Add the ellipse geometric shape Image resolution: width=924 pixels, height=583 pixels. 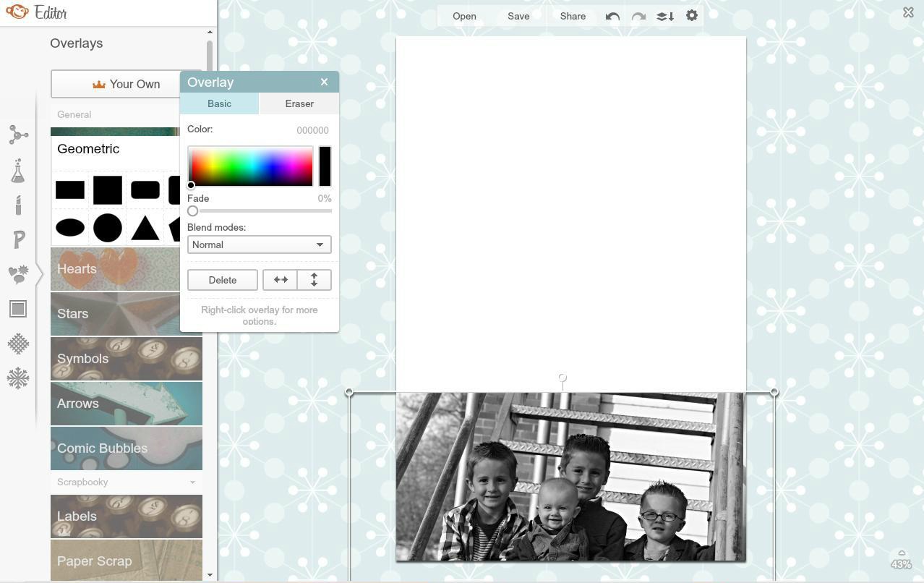pyautogui.click(x=70, y=228)
